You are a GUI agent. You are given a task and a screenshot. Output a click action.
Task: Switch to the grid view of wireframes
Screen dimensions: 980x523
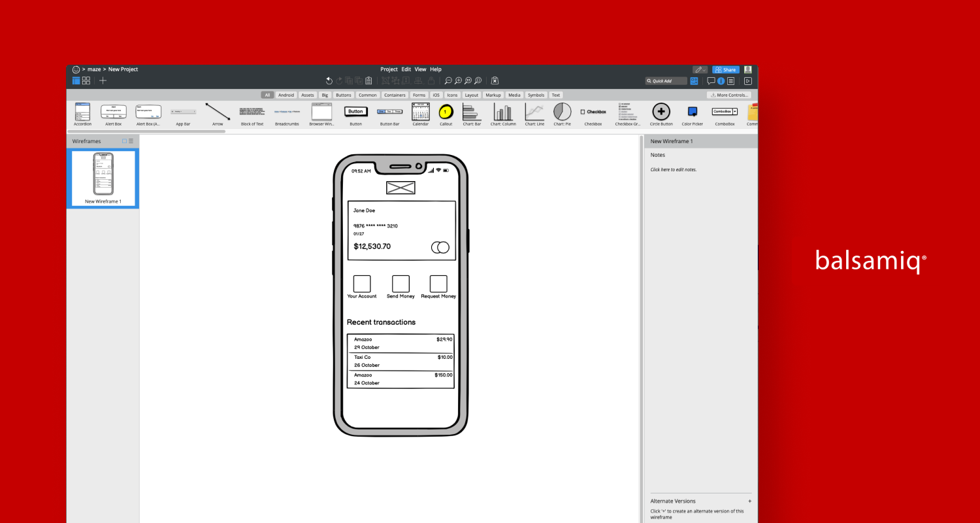coord(86,80)
